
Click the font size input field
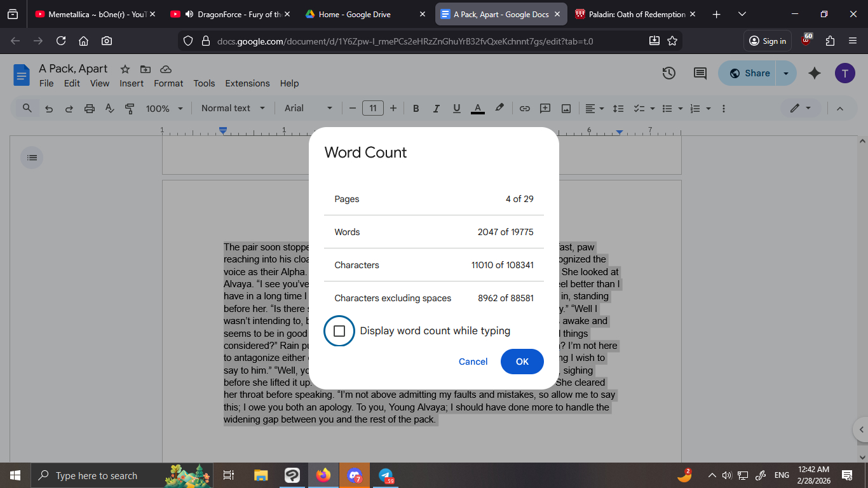pos(372,109)
